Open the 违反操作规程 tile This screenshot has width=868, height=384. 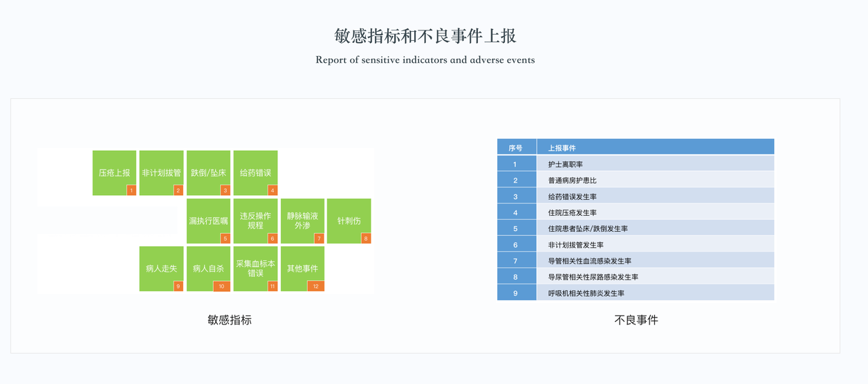(x=255, y=221)
